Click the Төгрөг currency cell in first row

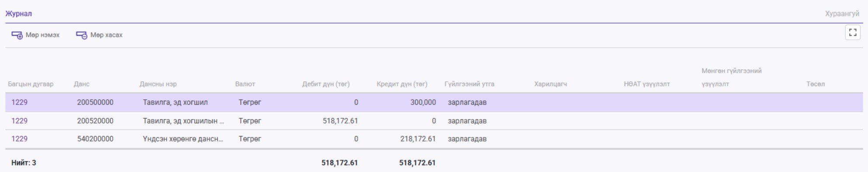(250, 102)
